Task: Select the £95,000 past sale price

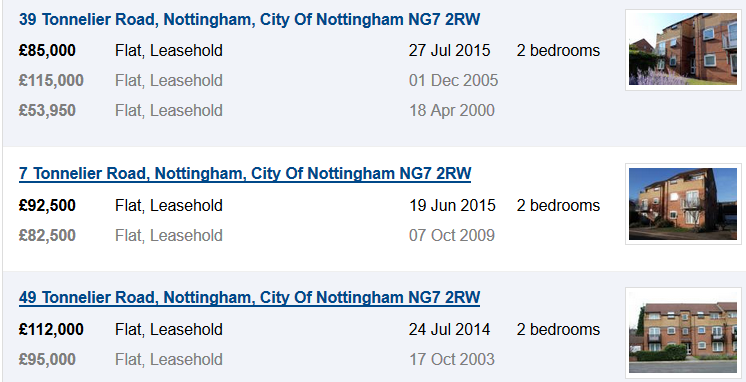Action: click(47, 360)
